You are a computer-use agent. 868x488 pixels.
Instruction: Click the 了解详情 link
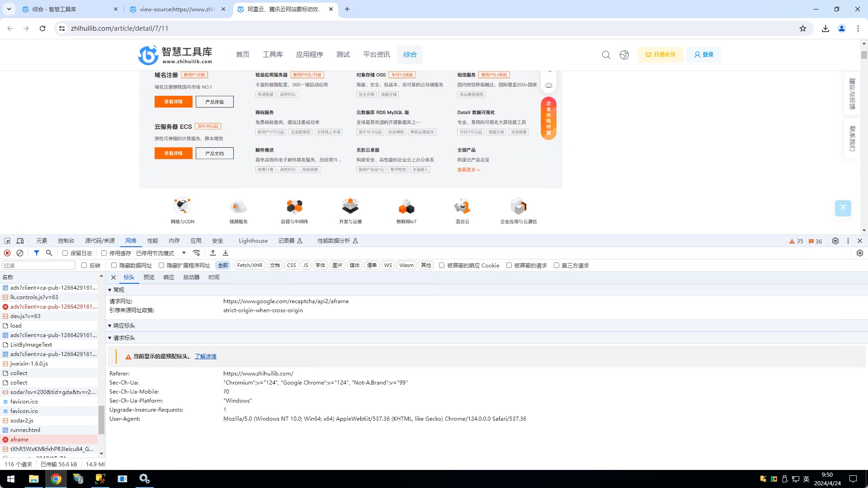205,356
